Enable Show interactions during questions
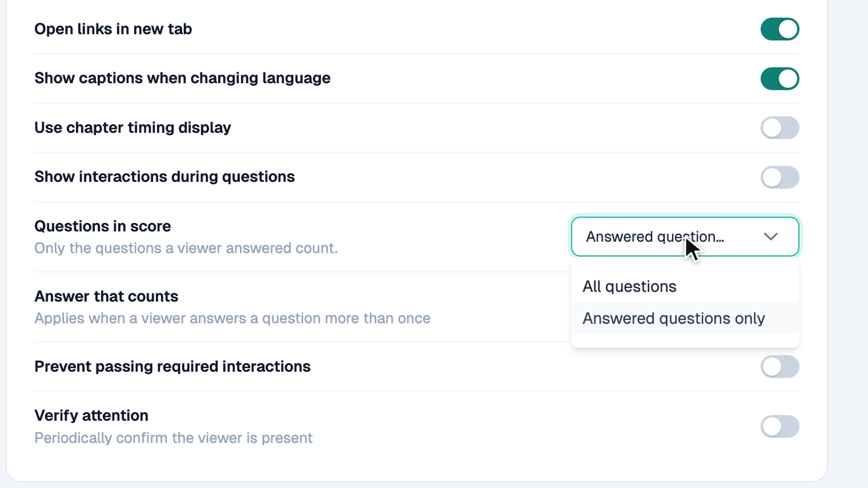The image size is (868, 488). pos(779,177)
